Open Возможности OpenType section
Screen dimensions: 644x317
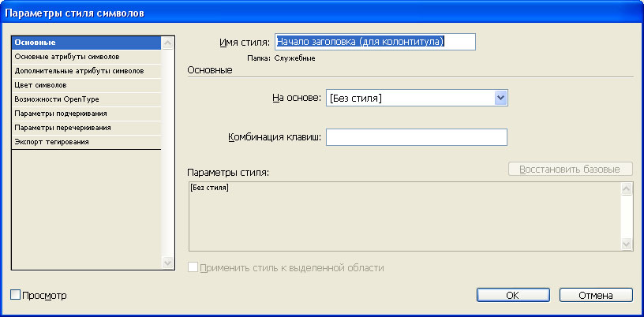click(x=87, y=99)
